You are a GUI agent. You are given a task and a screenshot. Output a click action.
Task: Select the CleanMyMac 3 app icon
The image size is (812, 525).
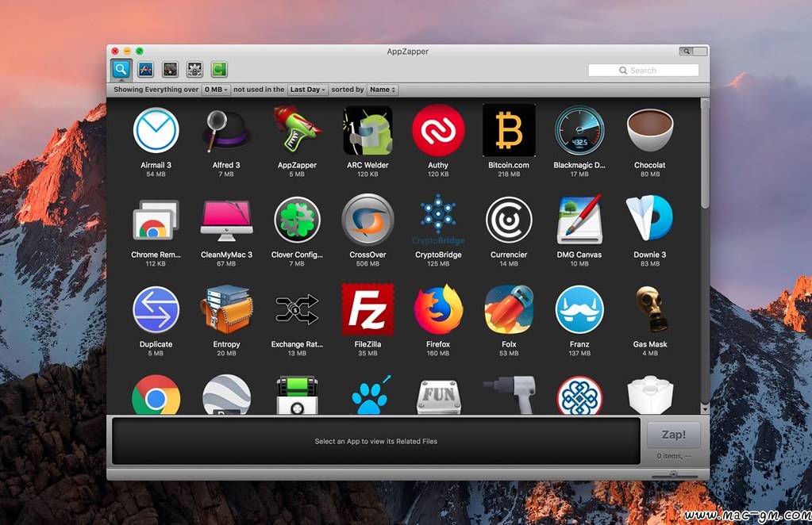[226, 220]
